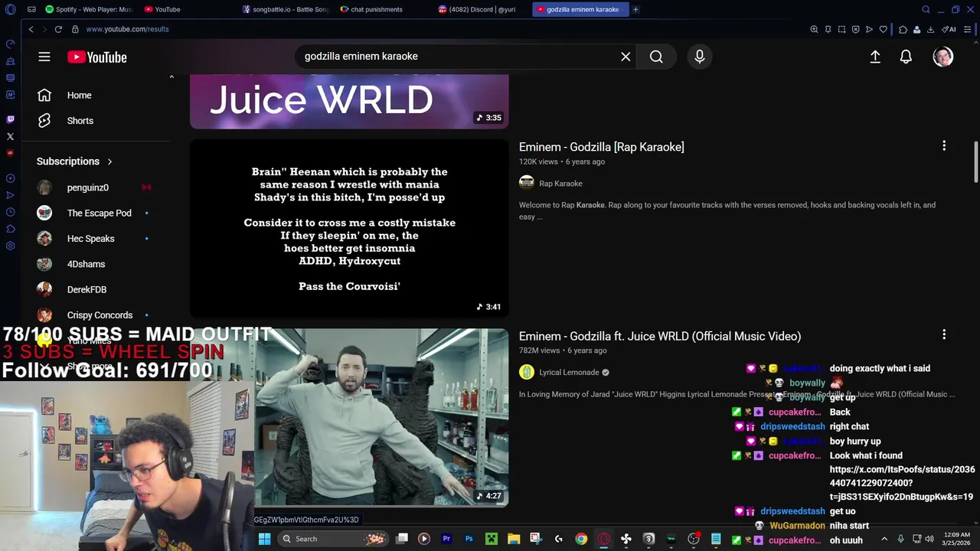Show hidden system tray icons chevron
Screen dimensions: 980x551
884,539
